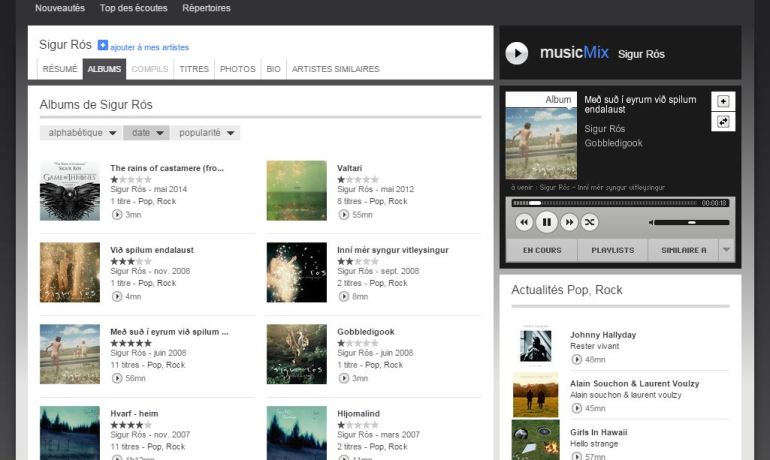
Task: Click the volume speaker icon
Action: pos(651,222)
